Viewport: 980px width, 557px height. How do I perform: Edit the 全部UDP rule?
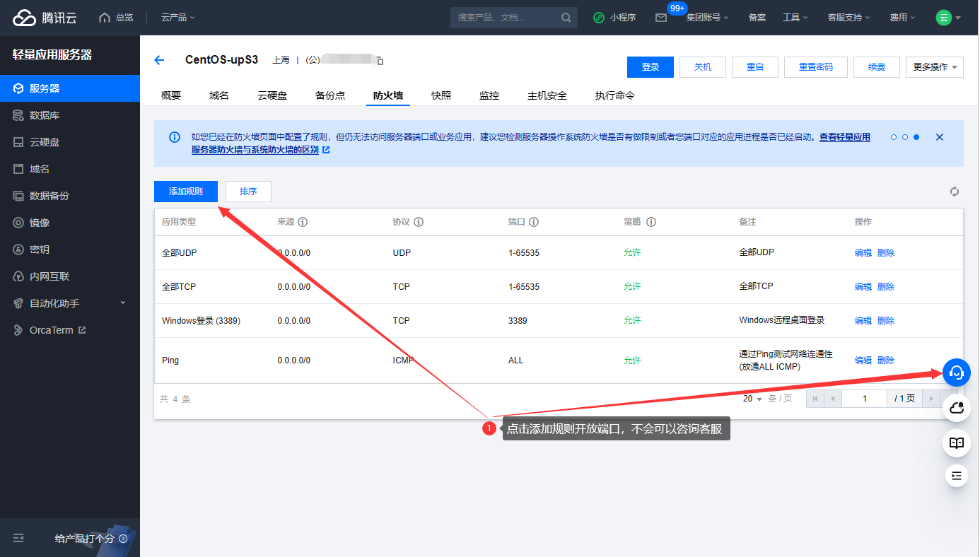(x=863, y=253)
